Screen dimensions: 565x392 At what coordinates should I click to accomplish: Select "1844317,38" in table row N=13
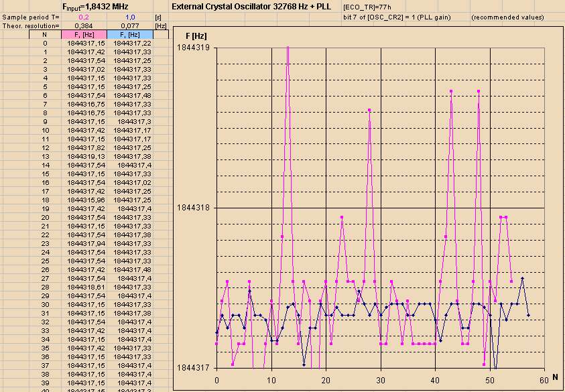pyautogui.click(x=130, y=157)
